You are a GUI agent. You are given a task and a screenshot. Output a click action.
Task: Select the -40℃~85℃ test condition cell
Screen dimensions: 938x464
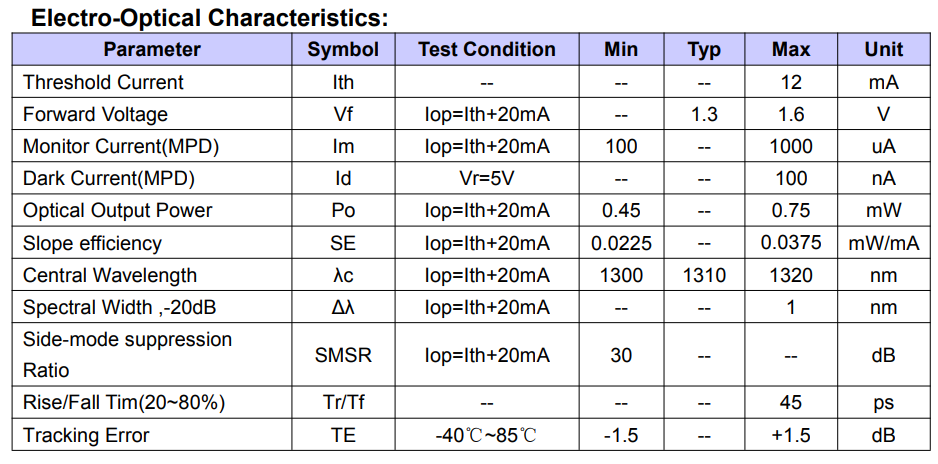pos(487,435)
